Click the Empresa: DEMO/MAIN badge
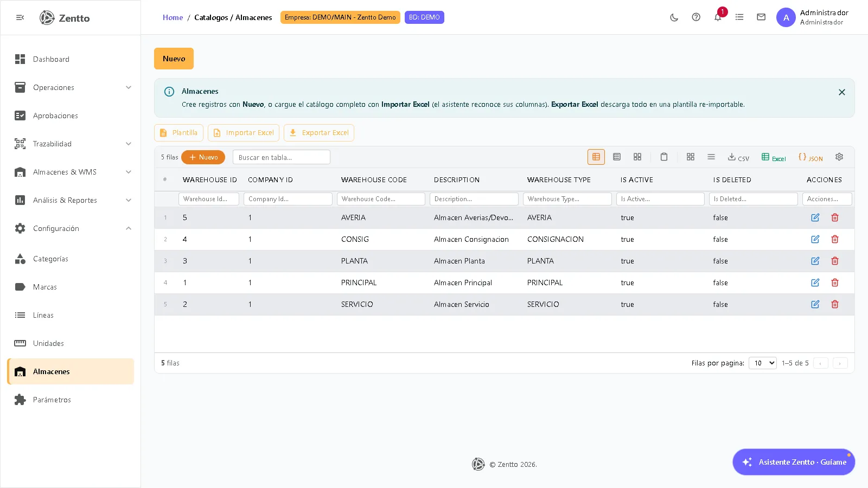Screen dimensions: 868x488 (x=340, y=17)
